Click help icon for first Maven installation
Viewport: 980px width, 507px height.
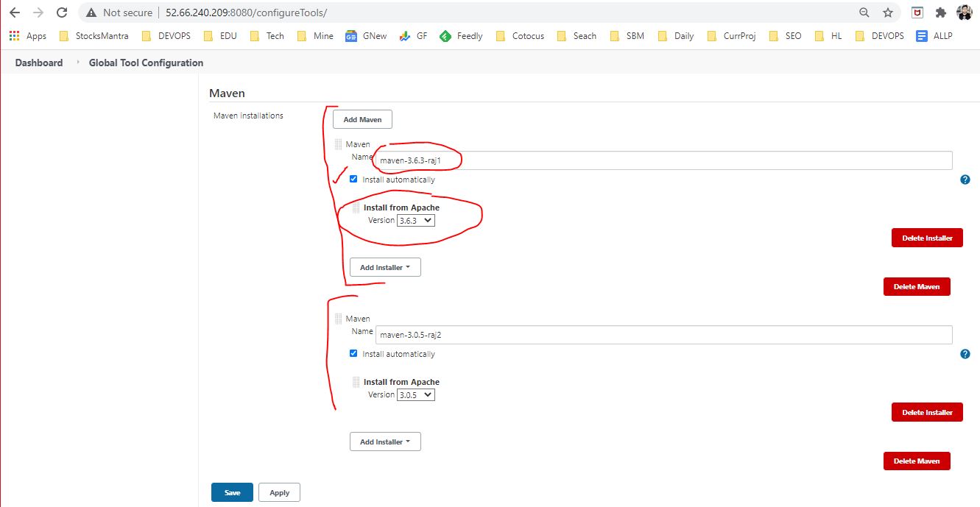(x=965, y=180)
